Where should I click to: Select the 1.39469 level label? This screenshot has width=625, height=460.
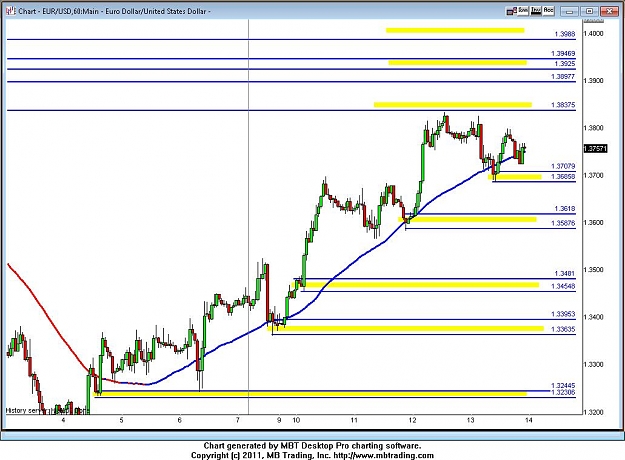[563, 53]
